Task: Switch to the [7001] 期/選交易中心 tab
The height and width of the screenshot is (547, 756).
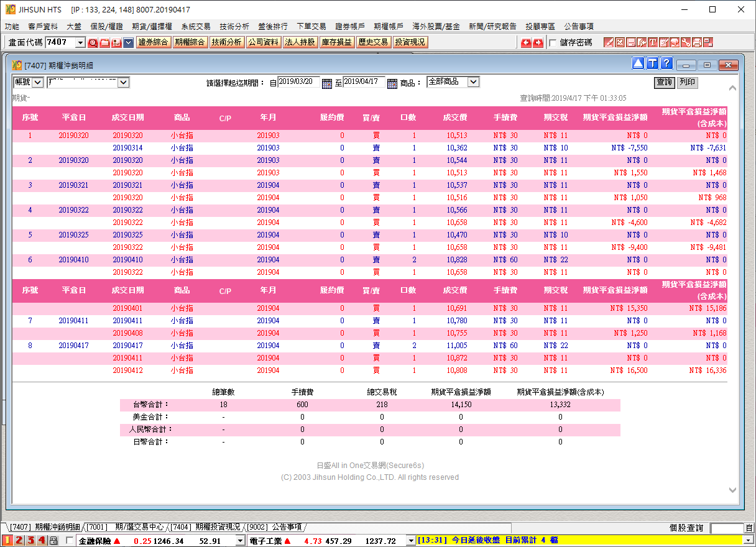Action: coord(126,527)
